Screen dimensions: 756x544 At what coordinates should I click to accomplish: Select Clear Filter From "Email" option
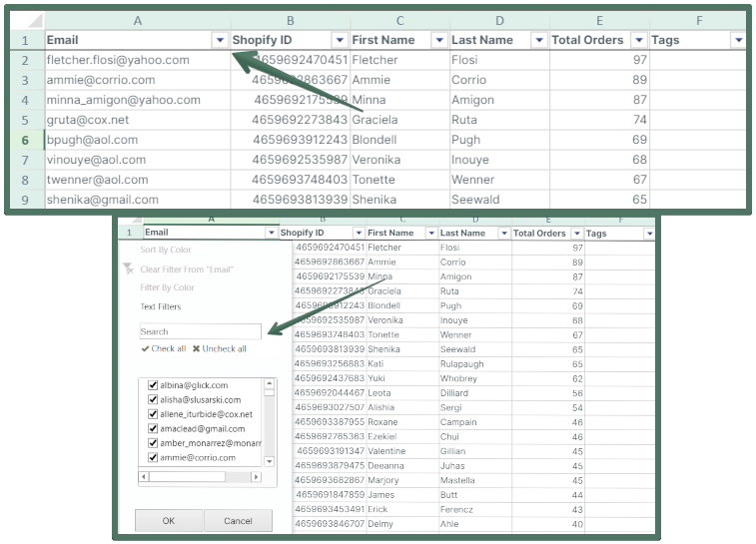pyautogui.click(x=187, y=270)
